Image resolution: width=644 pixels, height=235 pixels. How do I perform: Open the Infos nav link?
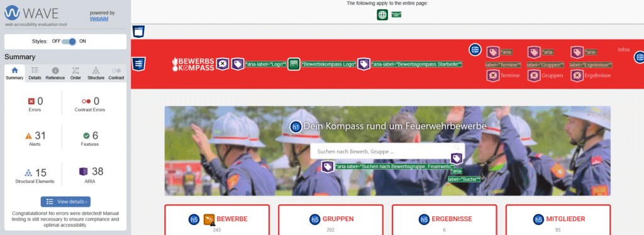(x=623, y=50)
